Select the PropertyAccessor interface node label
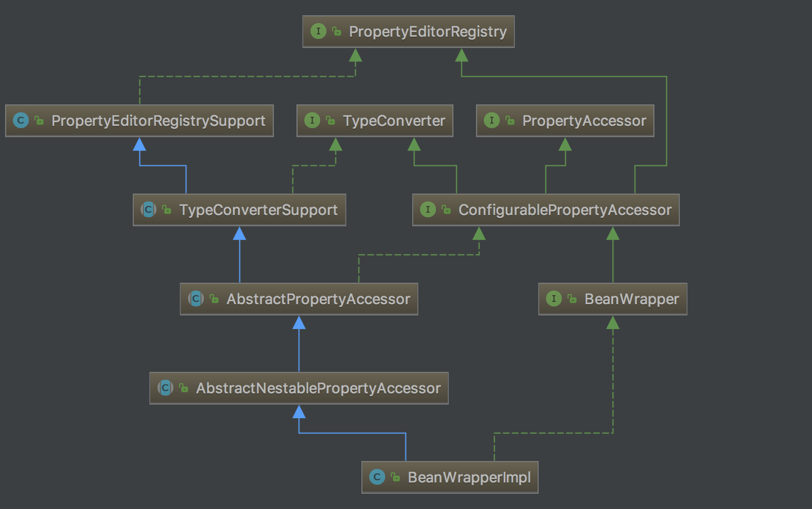 pos(584,121)
